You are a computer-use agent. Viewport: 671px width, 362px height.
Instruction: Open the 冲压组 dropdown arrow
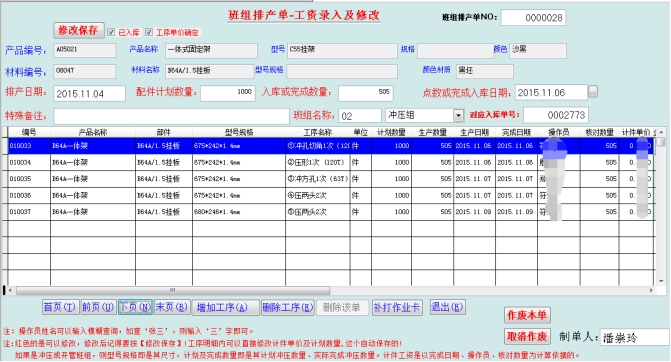pyautogui.click(x=458, y=115)
